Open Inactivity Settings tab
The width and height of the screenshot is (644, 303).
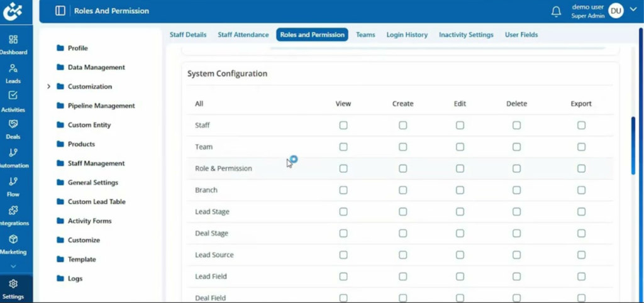point(466,35)
